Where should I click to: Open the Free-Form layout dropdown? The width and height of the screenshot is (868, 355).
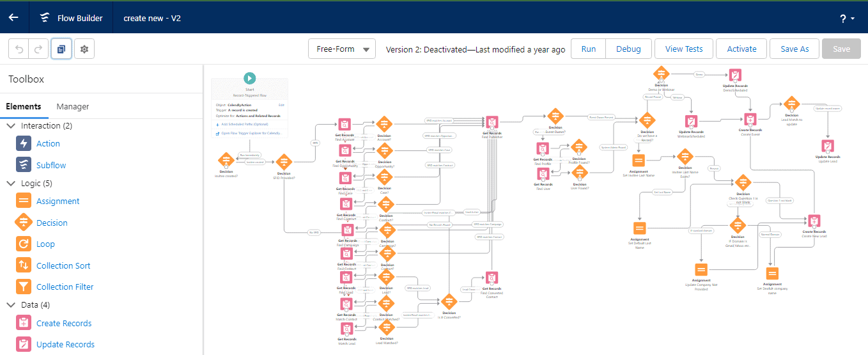click(342, 49)
